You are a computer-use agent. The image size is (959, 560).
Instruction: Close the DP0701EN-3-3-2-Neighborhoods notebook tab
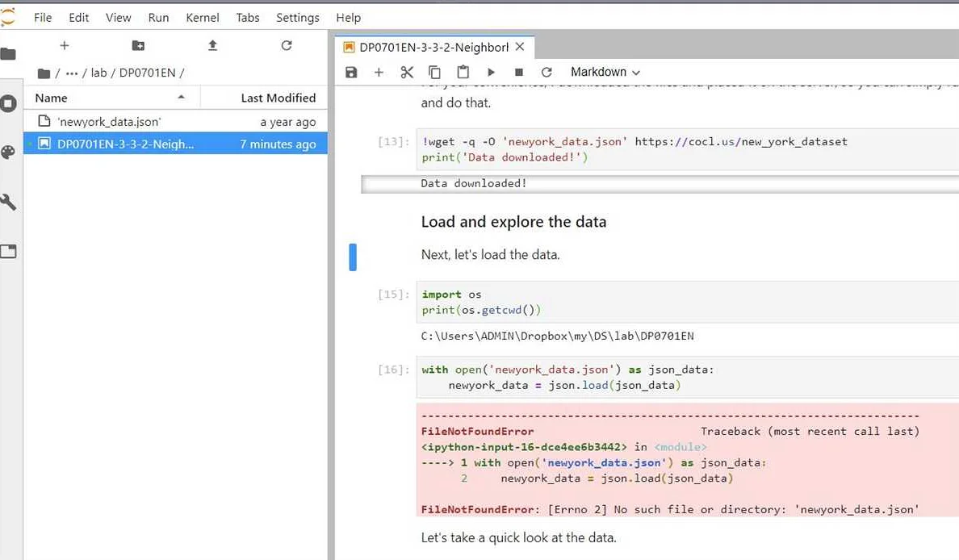point(520,47)
